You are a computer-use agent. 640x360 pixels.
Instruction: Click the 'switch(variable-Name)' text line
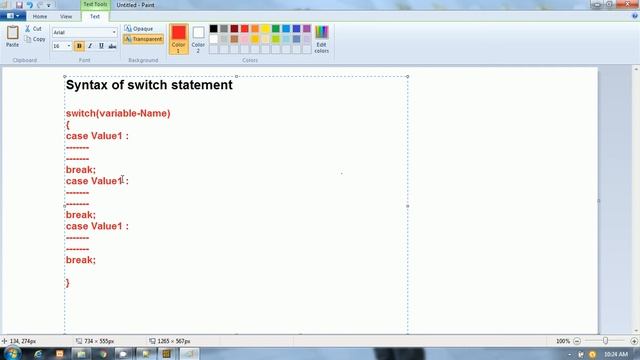pyautogui.click(x=118, y=113)
